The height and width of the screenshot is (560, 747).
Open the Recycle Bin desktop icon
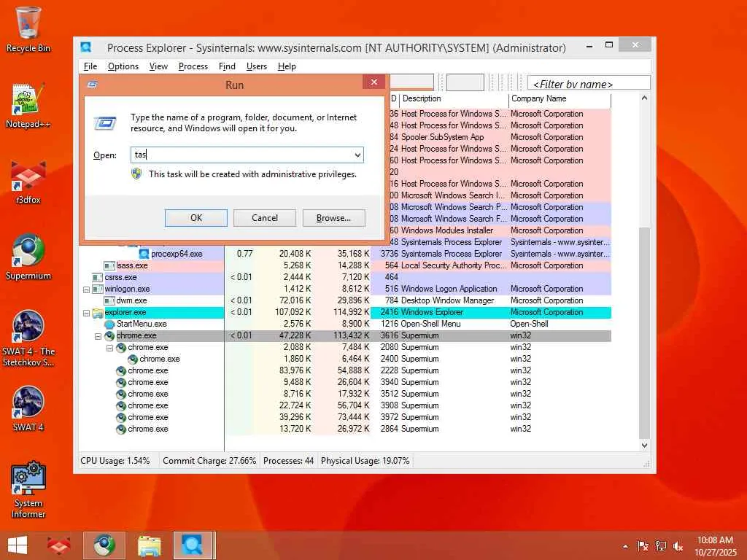(x=28, y=29)
